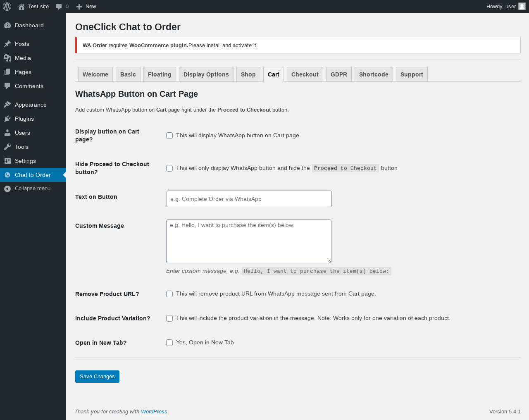Click the Comments bubble icon in sidebar

point(7,86)
